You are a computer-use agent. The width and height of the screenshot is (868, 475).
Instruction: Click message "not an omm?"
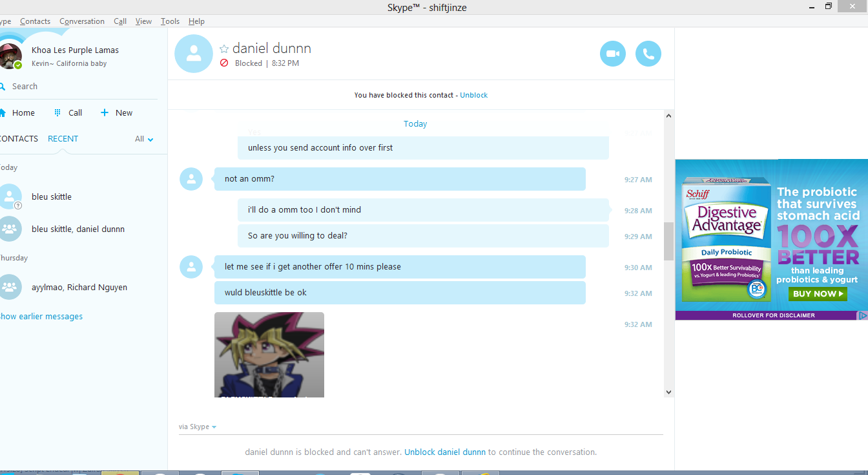point(400,179)
